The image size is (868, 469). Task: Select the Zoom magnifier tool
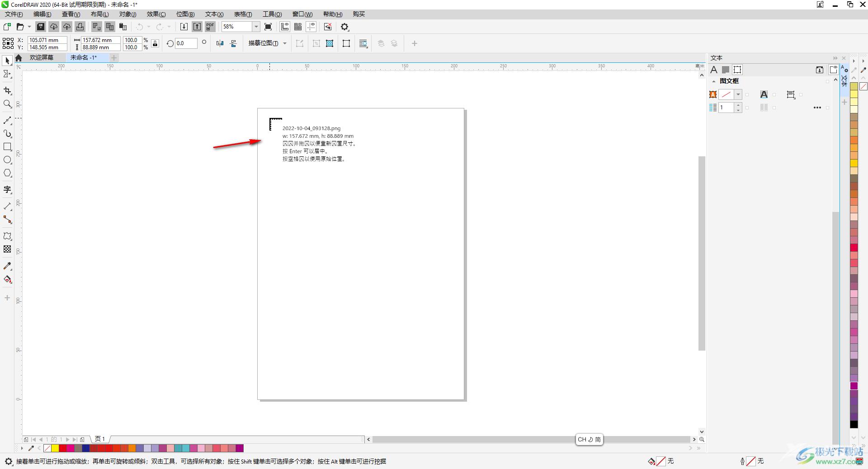coord(7,104)
